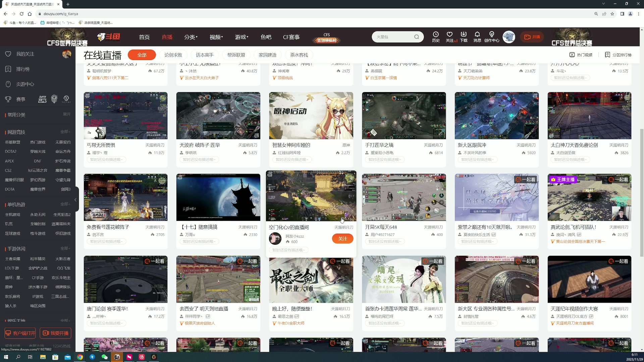Screen dimensions: 644x362
Task: Click the DOTA2 esports icon beside 赛事
Action: tap(66, 99)
